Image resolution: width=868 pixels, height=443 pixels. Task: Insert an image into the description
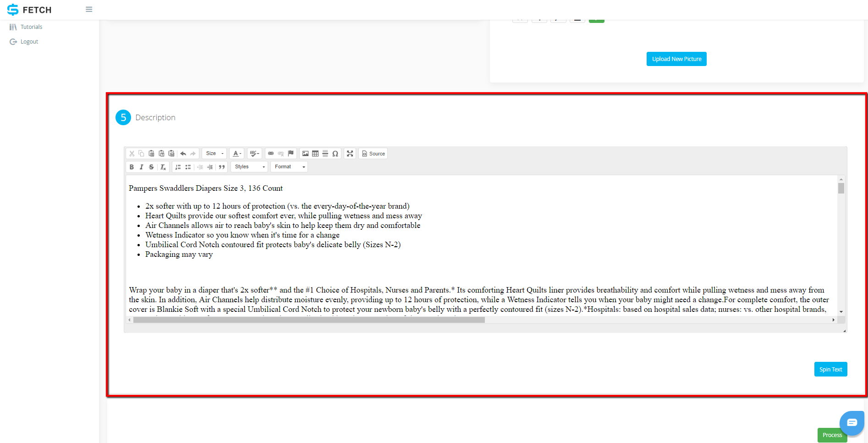[305, 154]
